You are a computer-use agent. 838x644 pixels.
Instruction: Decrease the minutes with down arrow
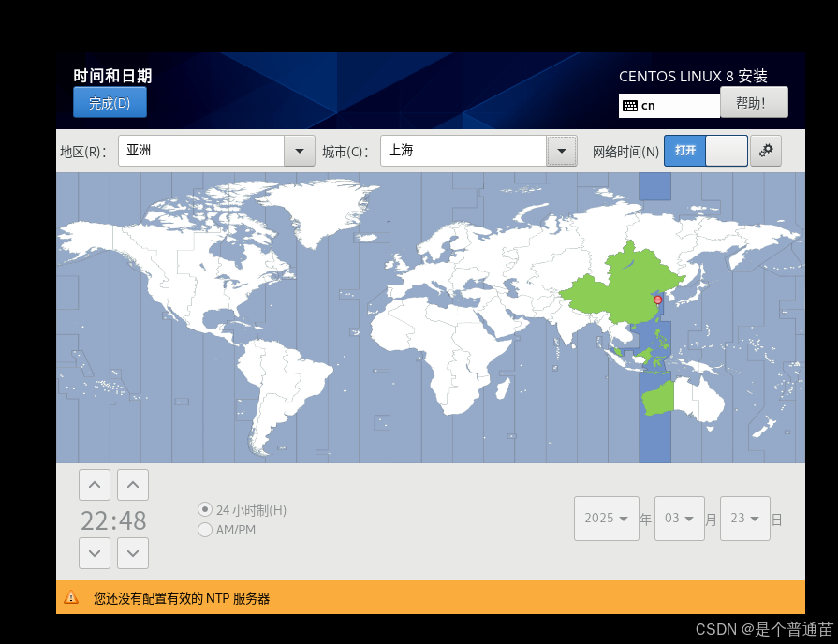point(133,553)
